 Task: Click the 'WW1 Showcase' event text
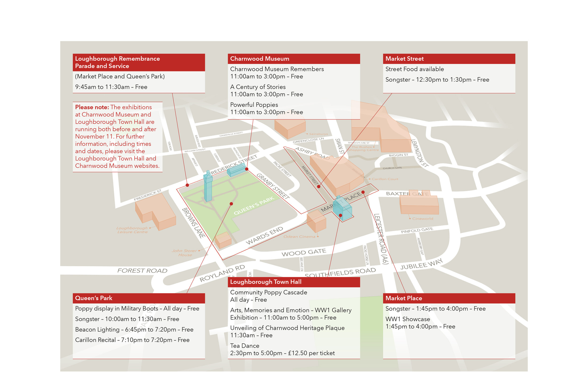coord(408,319)
